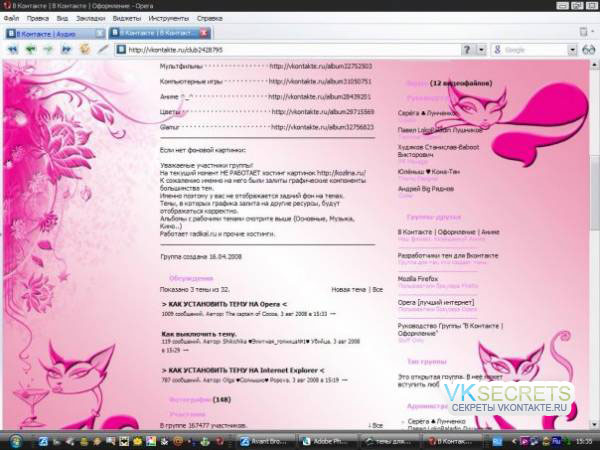Open the Аниме album link
The image size is (600, 450).
(320, 97)
